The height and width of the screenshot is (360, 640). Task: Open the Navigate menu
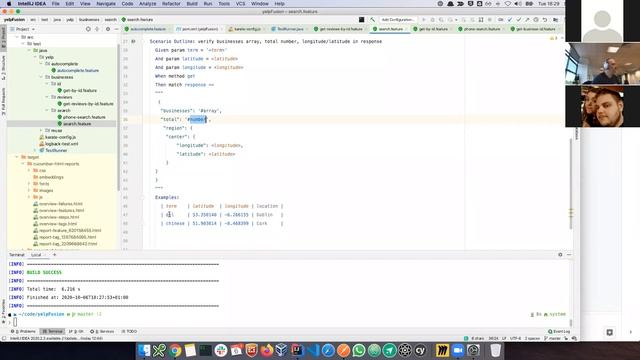(x=106, y=4)
